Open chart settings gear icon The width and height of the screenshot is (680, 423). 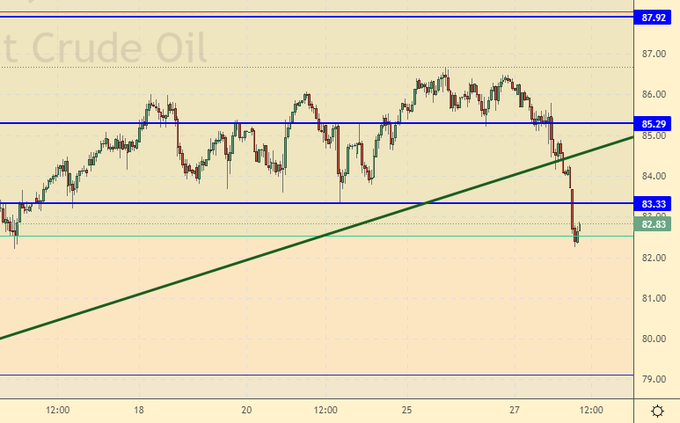pyautogui.click(x=655, y=410)
